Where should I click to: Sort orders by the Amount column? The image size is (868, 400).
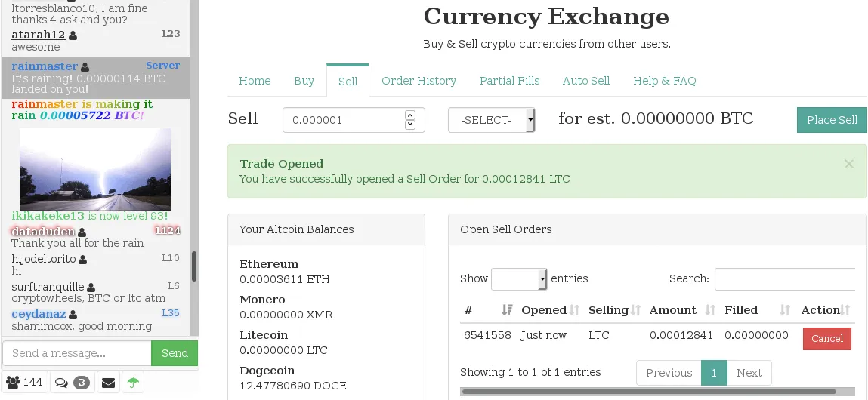tap(710, 310)
